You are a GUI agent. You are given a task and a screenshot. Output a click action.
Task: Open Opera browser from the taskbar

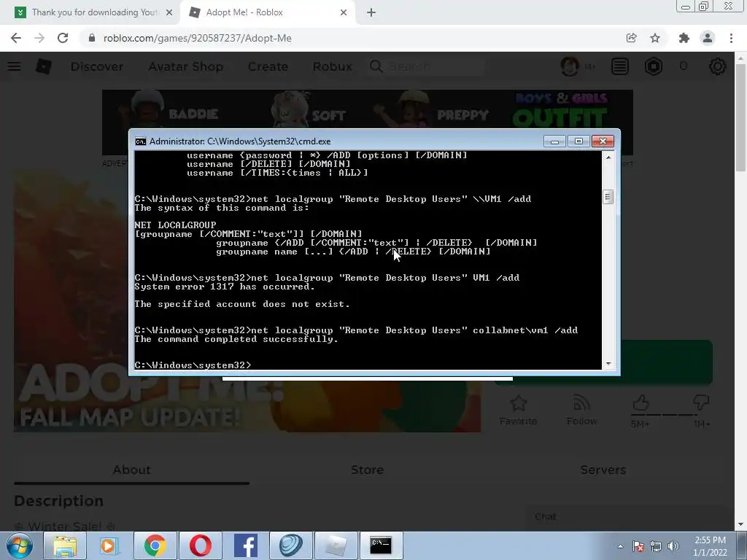click(x=200, y=545)
